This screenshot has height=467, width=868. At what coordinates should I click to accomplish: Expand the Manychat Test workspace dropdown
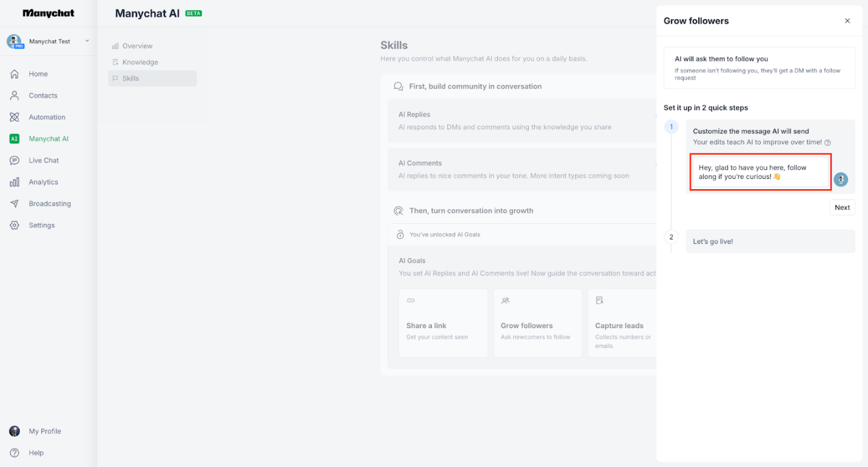click(x=87, y=41)
